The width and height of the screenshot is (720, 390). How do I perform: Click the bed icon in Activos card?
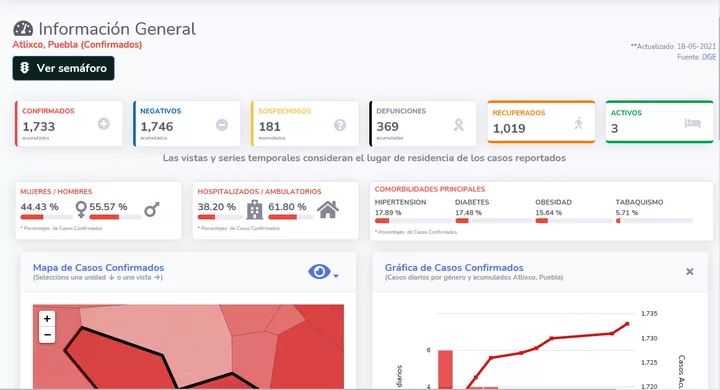(x=692, y=123)
